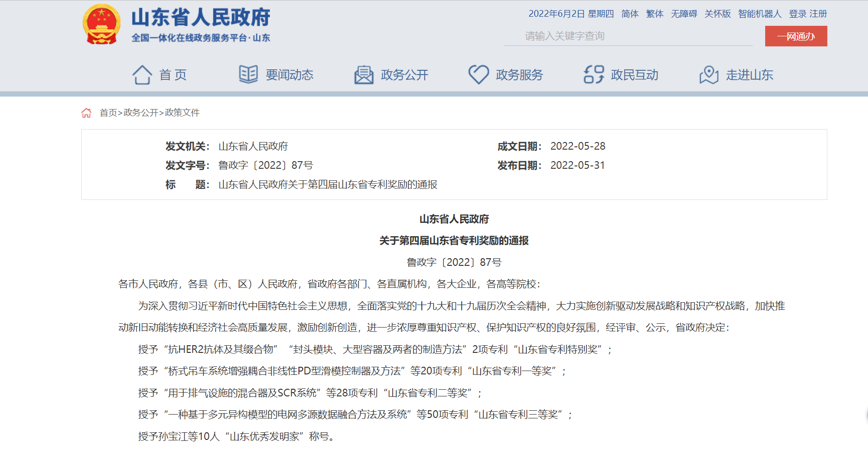The height and width of the screenshot is (449, 868).
Task: Open the 要闻动态 menu item
Action: pyautogui.click(x=289, y=75)
